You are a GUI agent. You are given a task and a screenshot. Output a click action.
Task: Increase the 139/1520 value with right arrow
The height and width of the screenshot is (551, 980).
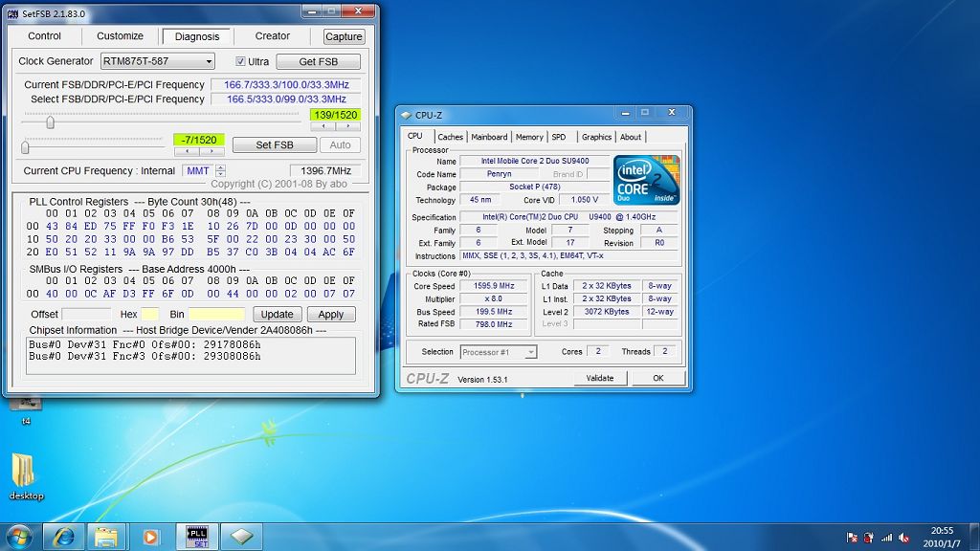pos(348,126)
